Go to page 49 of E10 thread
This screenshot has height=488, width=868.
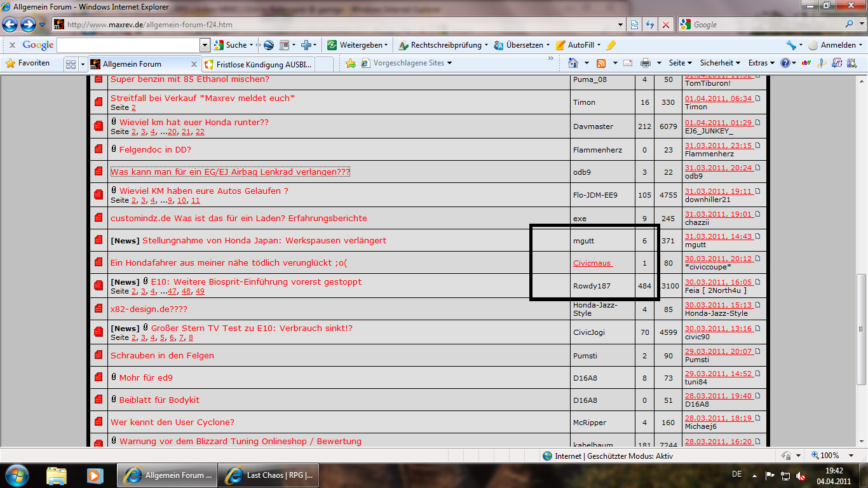click(200, 291)
